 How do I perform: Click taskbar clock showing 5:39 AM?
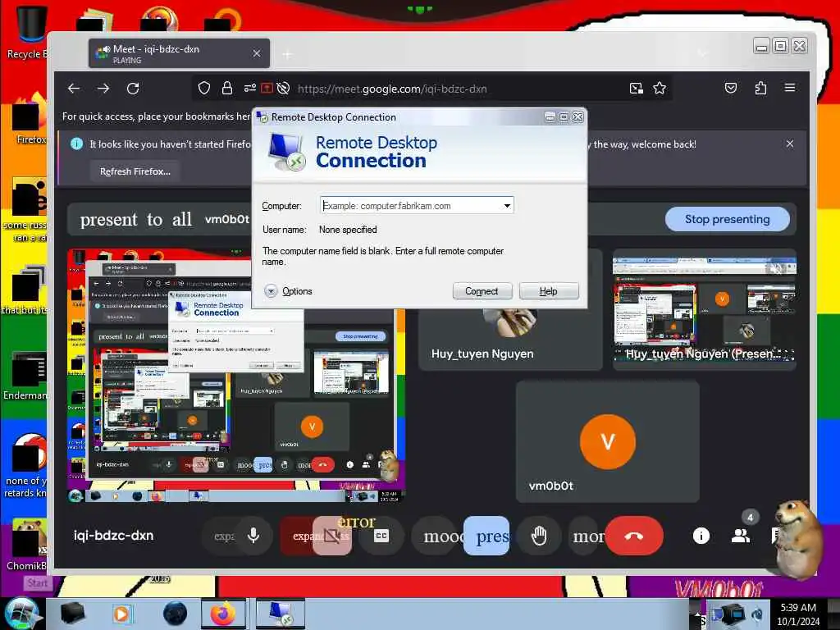tap(798, 614)
